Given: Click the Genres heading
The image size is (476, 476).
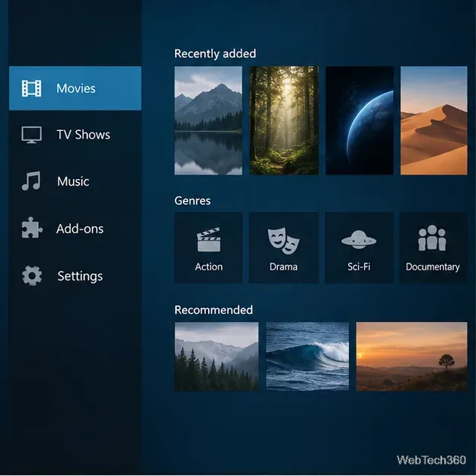Looking at the screenshot, I should (193, 200).
